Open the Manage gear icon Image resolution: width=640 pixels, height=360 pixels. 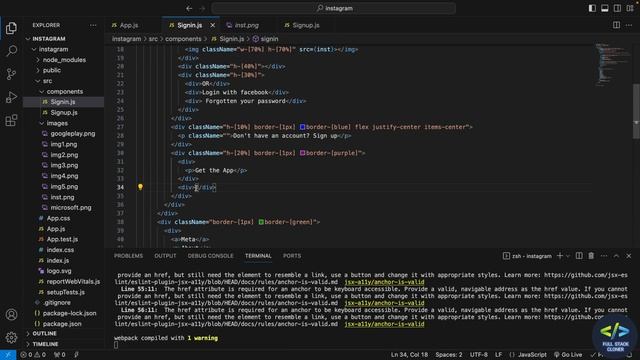(11, 337)
